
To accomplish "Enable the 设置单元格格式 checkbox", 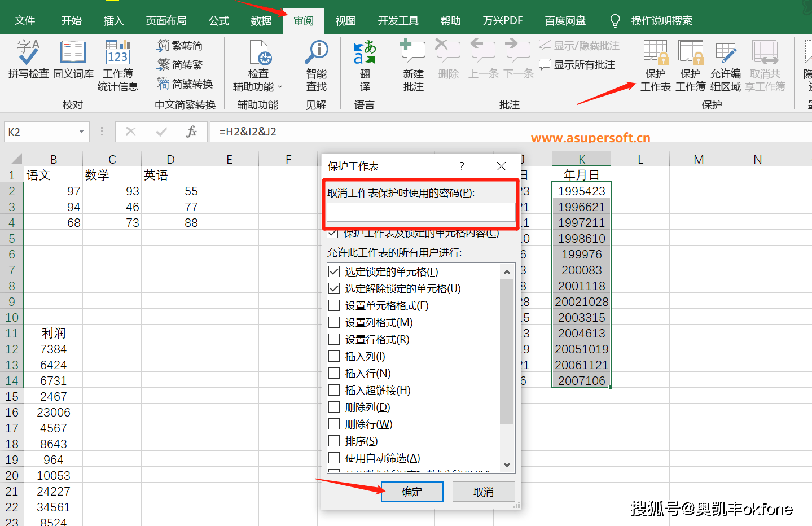I will coord(334,306).
